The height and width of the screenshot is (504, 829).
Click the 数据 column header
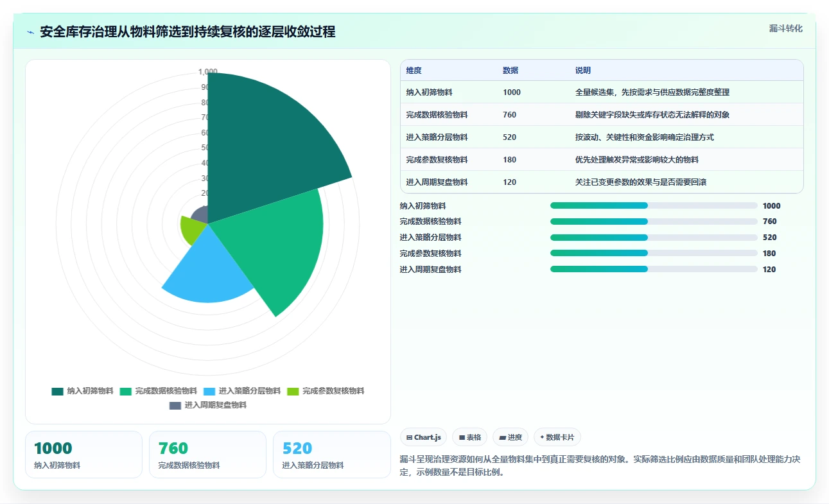(510, 71)
